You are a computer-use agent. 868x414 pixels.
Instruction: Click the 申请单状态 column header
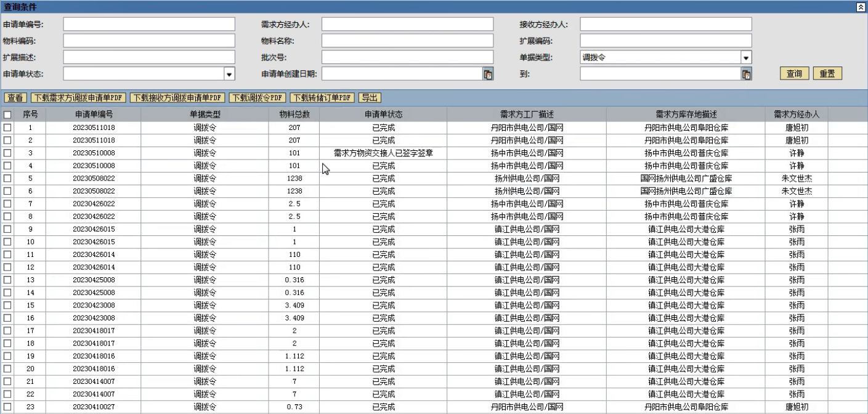383,115
